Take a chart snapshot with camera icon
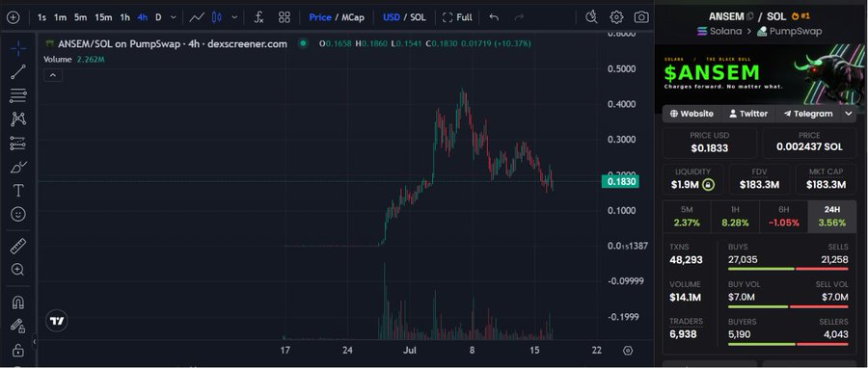Image resolution: width=868 pixels, height=368 pixels. pos(641,17)
